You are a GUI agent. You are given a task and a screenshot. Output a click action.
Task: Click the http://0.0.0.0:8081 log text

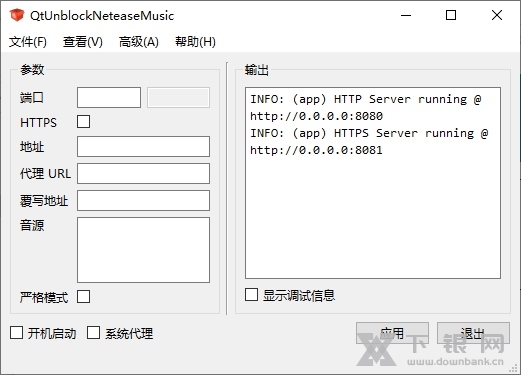[x=316, y=150]
